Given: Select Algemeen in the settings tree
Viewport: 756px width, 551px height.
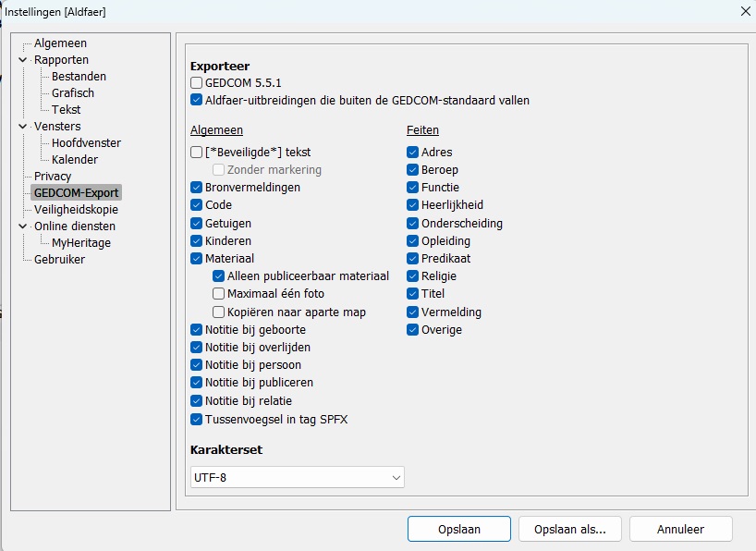Looking at the screenshot, I should click(60, 43).
